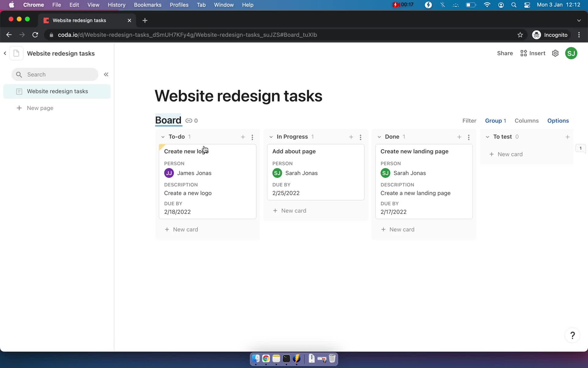Open Group 1 grouping options
Screen dimensions: 588x368
[496, 121]
